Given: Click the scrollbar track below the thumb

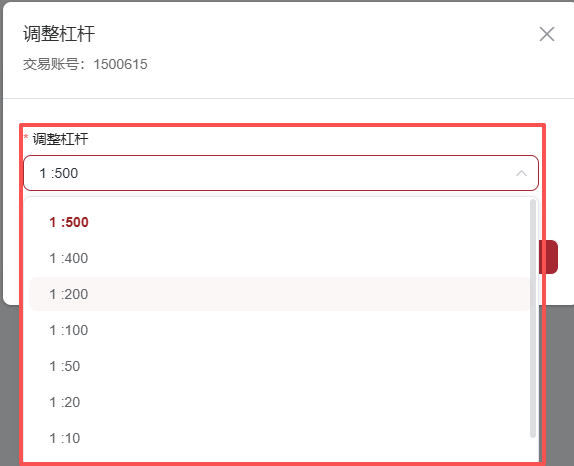Looking at the screenshot, I should 533,448.
